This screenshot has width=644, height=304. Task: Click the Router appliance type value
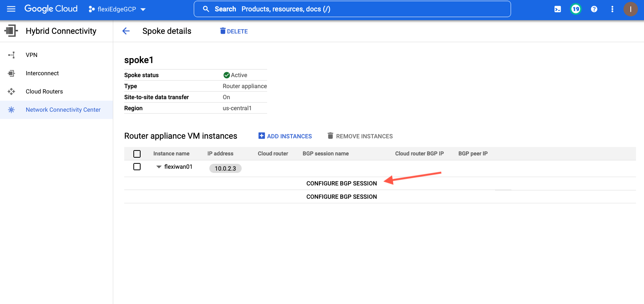point(245,86)
